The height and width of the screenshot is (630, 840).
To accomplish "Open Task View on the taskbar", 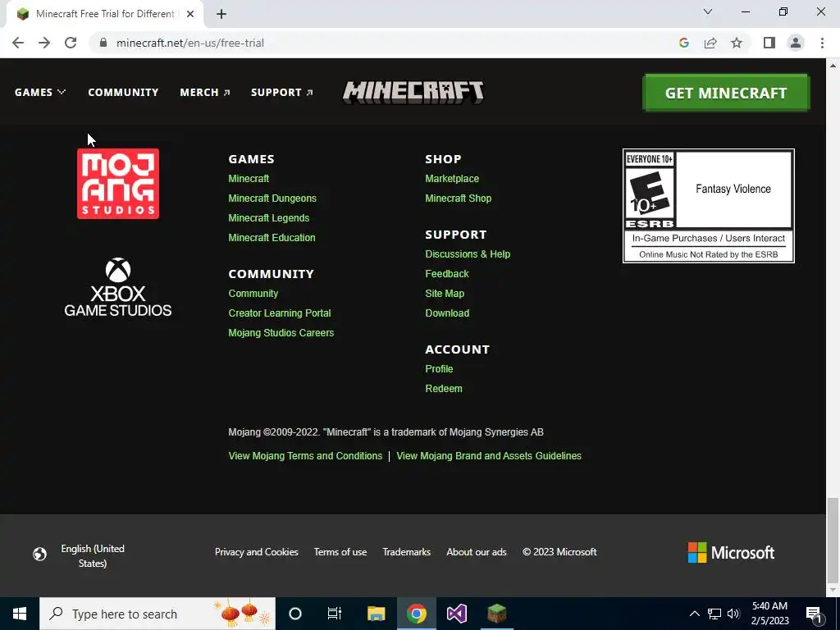I will coord(335,614).
